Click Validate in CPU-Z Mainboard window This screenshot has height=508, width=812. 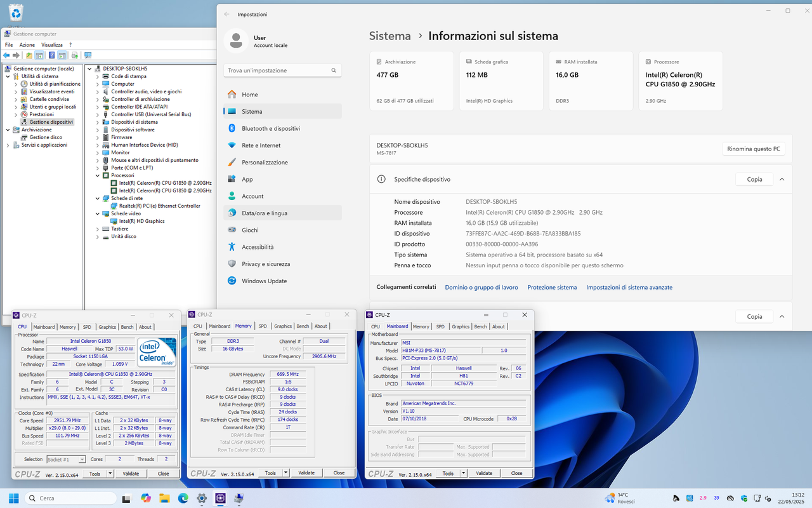click(484, 473)
